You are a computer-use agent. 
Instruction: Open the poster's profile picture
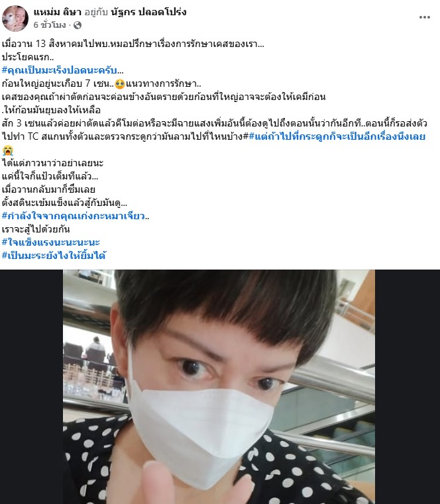15,19
